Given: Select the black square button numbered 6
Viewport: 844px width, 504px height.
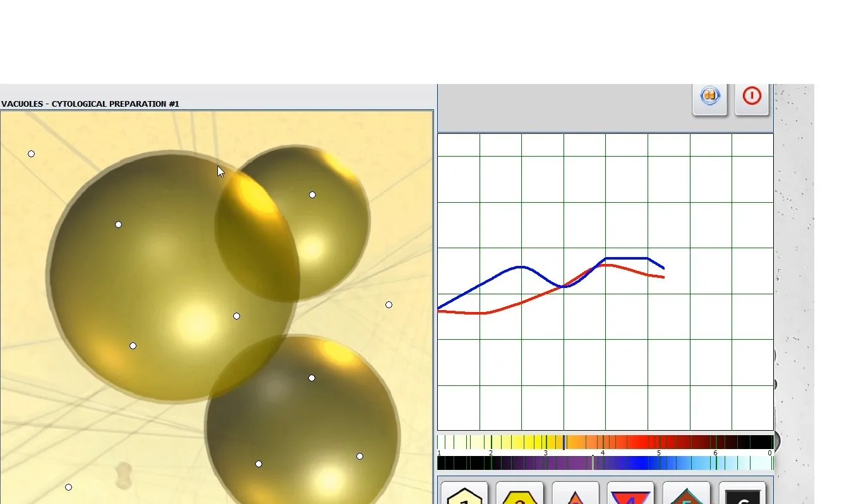Looking at the screenshot, I should point(742,493).
